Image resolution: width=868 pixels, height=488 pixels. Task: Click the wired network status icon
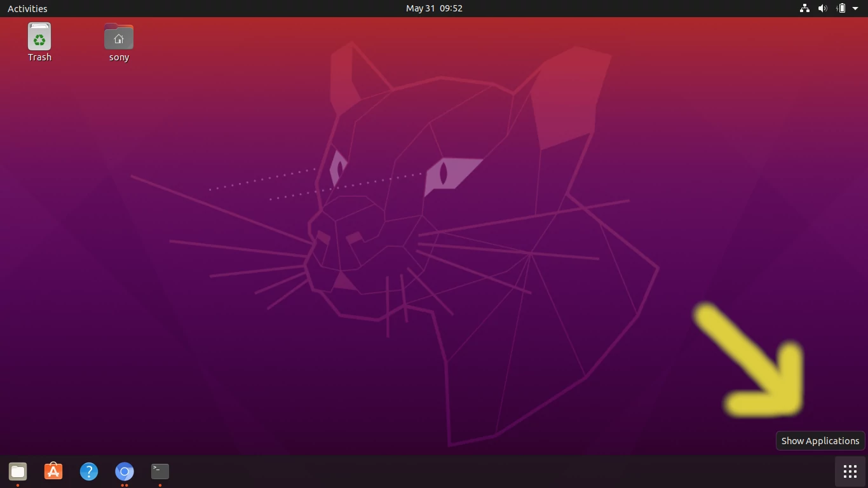coord(804,8)
